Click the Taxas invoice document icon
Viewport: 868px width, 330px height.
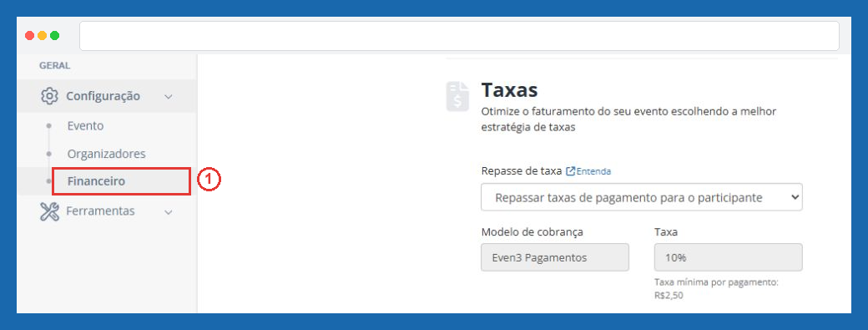tap(458, 97)
